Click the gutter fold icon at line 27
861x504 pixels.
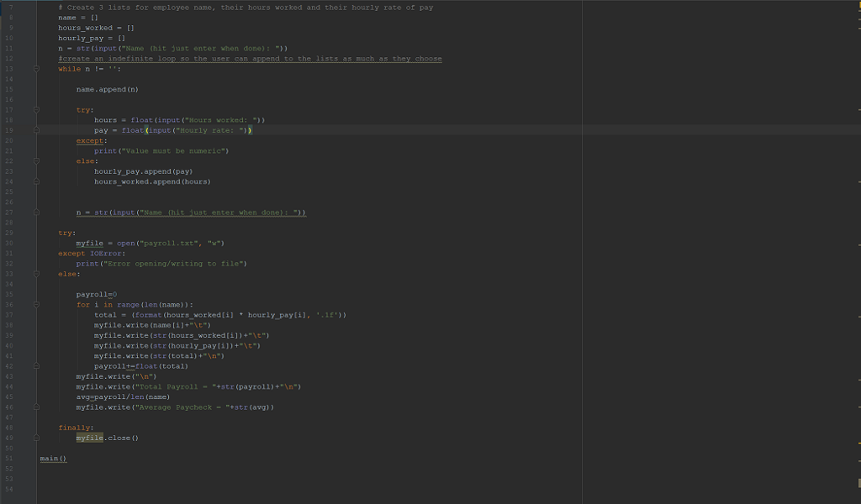[x=34, y=212]
